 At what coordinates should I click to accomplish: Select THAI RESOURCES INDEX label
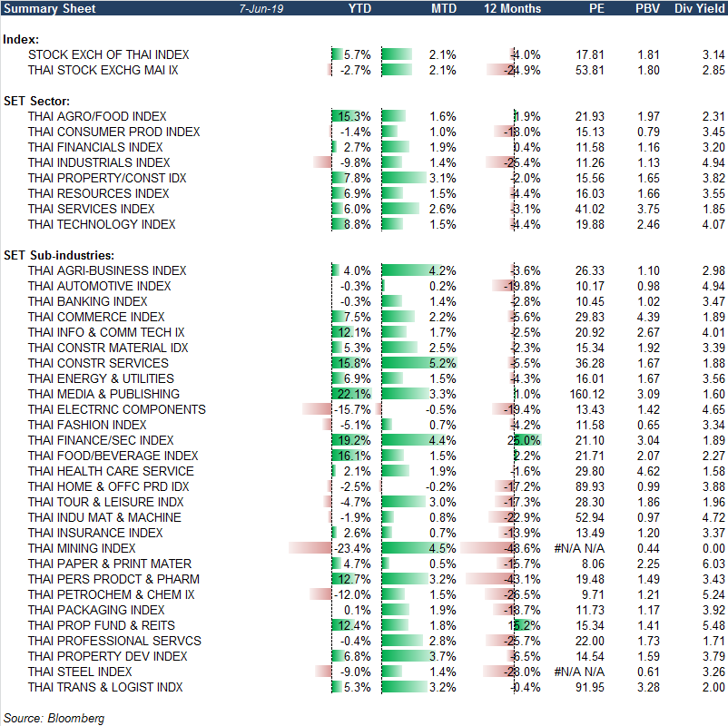[x=98, y=193]
